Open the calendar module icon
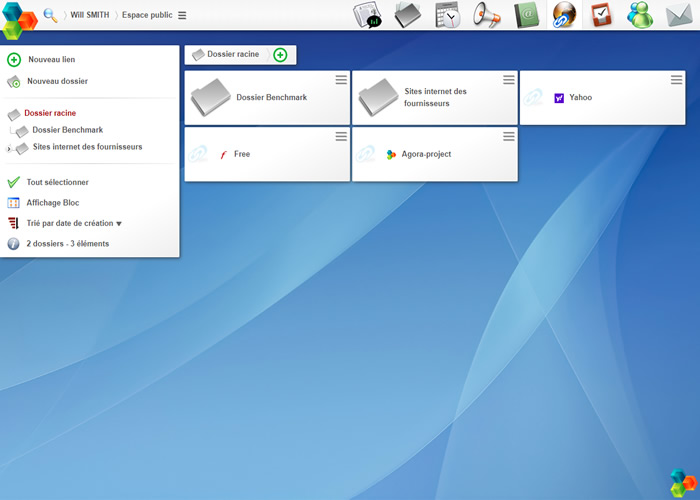The height and width of the screenshot is (500, 700). 447,15
